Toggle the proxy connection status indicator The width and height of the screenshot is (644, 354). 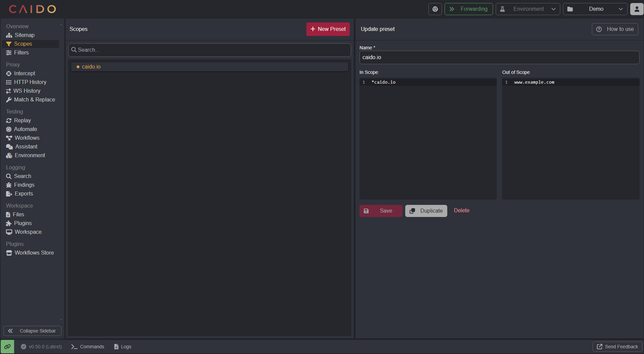click(x=7, y=346)
